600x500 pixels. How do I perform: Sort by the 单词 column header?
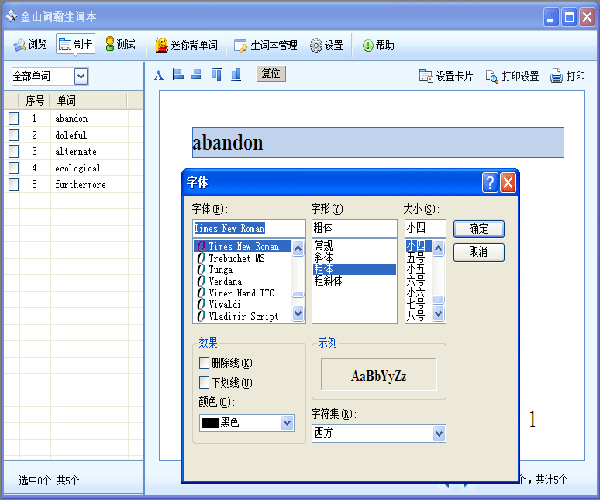point(88,101)
